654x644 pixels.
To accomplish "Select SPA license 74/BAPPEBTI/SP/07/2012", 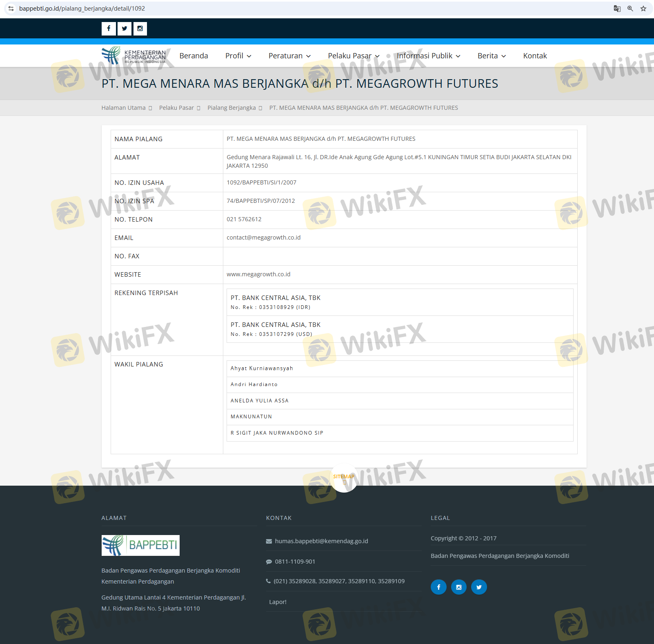I will (x=261, y=201).
